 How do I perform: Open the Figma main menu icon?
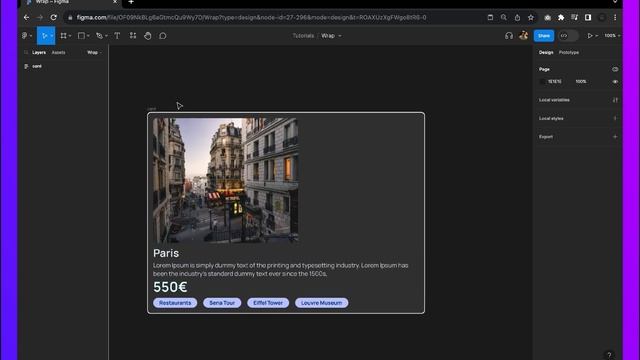25,36
